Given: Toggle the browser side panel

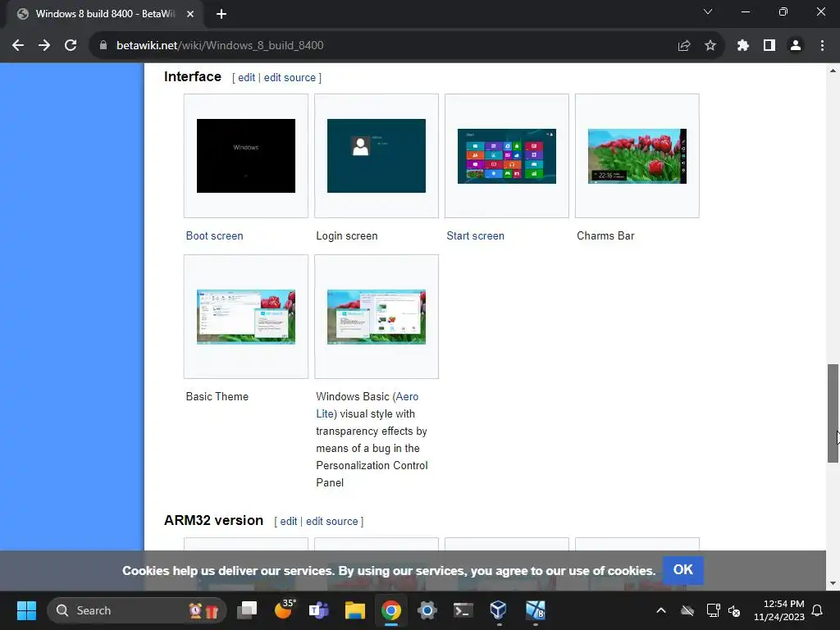Looking at the screenshot, I should [x=769, y=46].
